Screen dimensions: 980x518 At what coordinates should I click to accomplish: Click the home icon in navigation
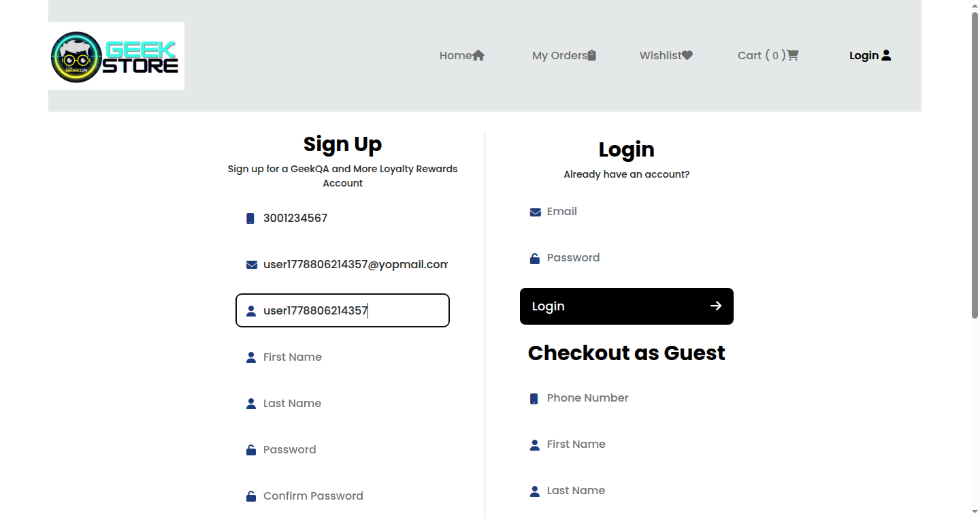tap(478, 56)
